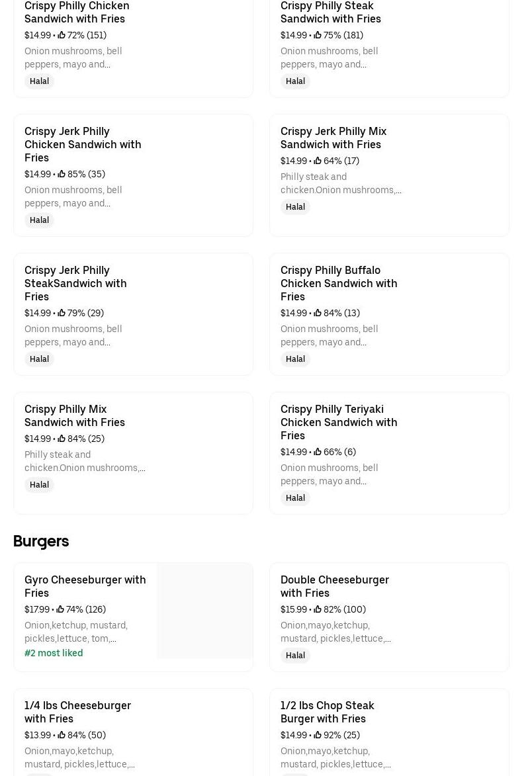Click the $17.99 price of Gyro Cheeseburger
532x776 pixels.
(37, 609)
